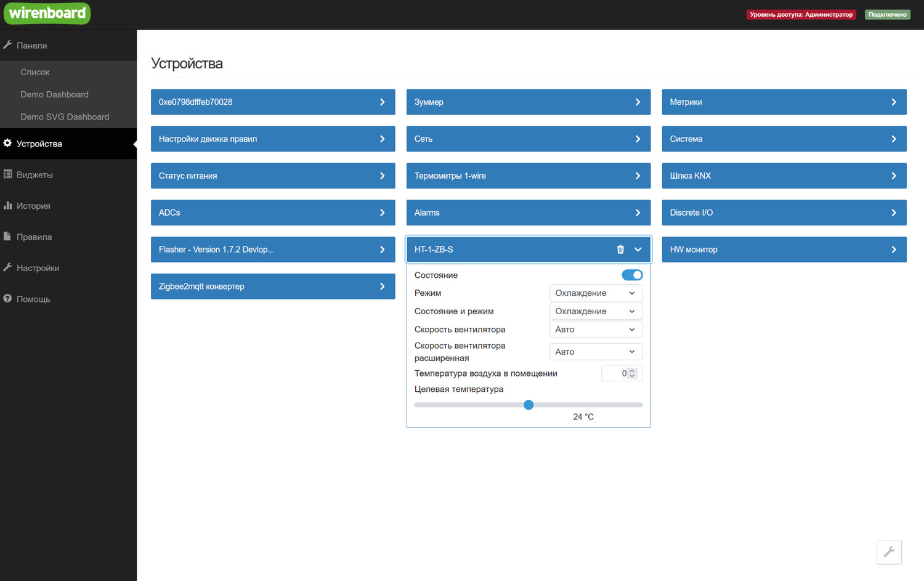This screenshot has width=924, height=581.
Task: Toggle the Состояние switch off
Action: (632, 275)
